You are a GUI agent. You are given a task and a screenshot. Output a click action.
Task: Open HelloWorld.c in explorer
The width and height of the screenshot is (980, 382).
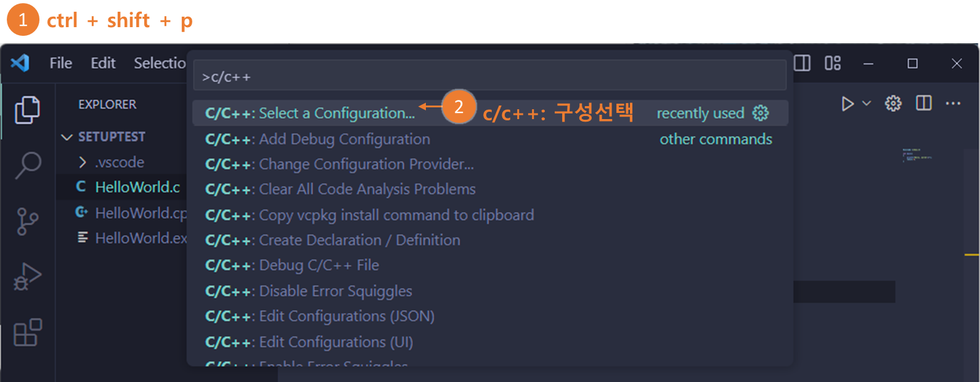point(121,187)
